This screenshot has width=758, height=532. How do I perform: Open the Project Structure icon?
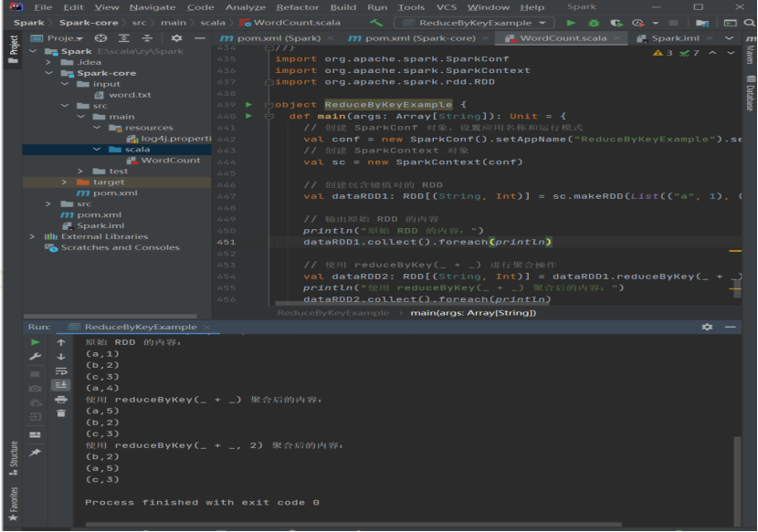click(702, 23)
